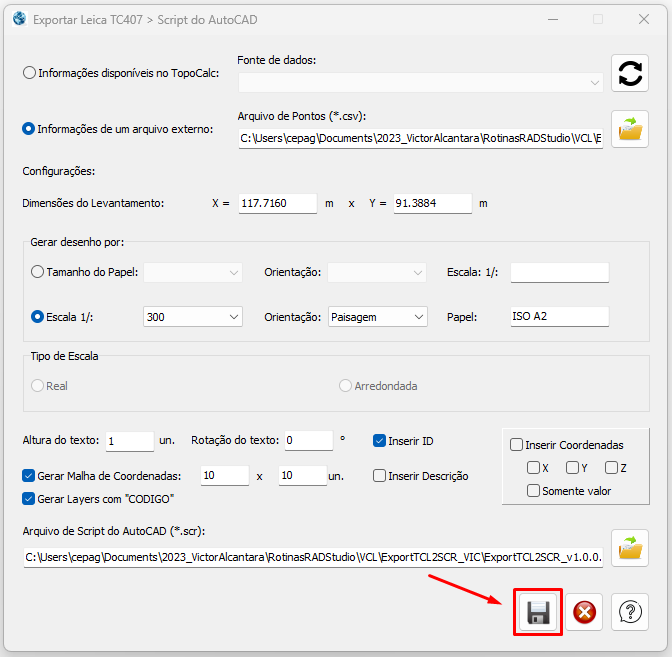
Task: Check the 'Inserir Coordenadas' checkbox
Action: 516,445
